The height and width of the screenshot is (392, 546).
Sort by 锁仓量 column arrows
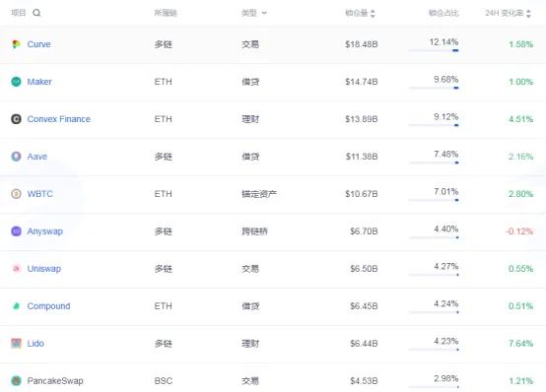[x=373, y=13]
